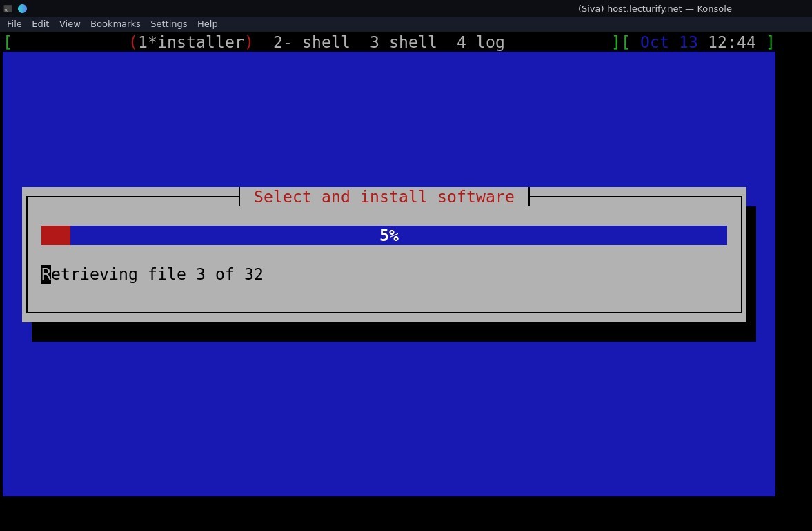Click the 5% installation progress bar
Viewport: 812px width, 531px height.
coord(384,235)
